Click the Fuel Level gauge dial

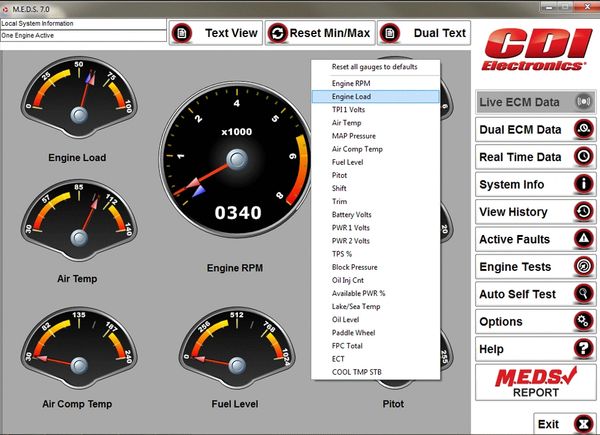[x=237, y=348]
